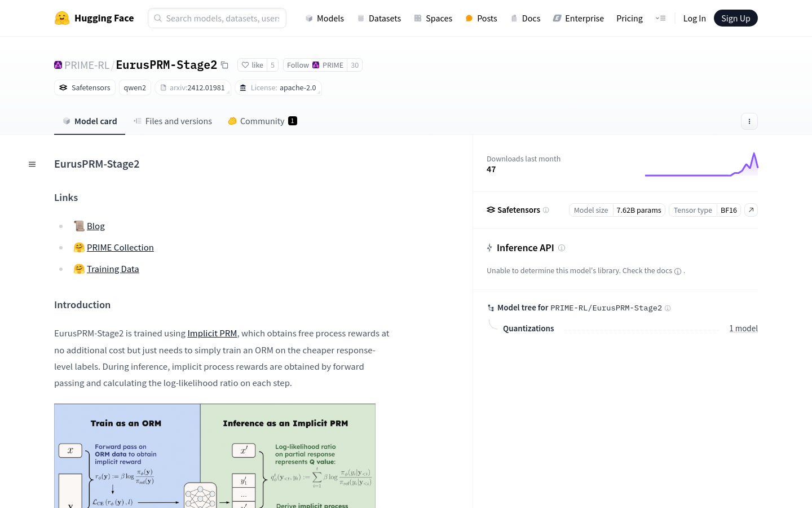Click Inference API info icon

(562, 248)
